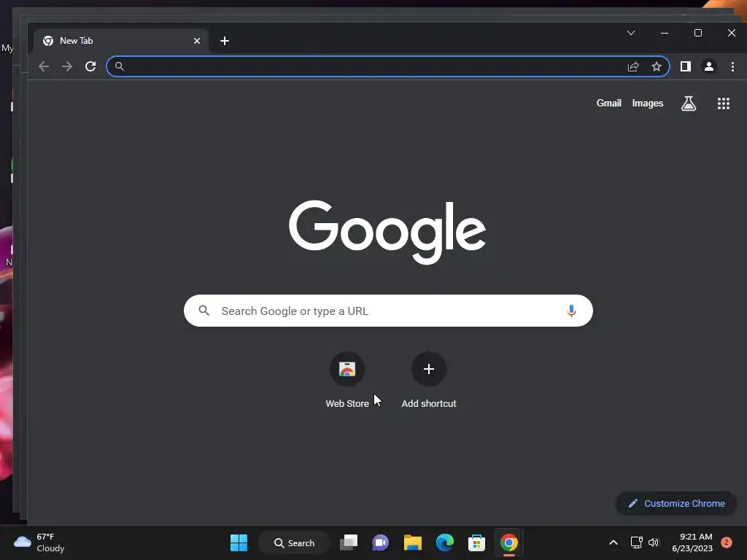Start voice search with the microphone icon

point(571,311)
